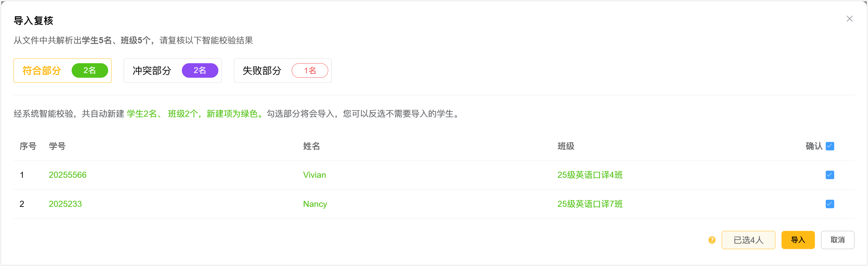This screenshot has height=266, width=868.
Task: Click the orange question mark help icon
Action: (x=712, y=240)
